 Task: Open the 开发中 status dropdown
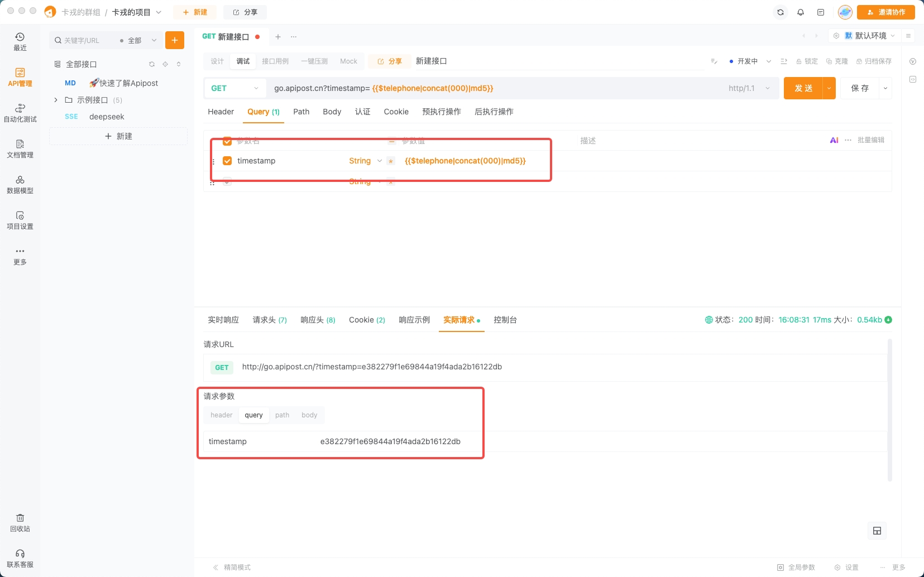click(x=750, y=61)
